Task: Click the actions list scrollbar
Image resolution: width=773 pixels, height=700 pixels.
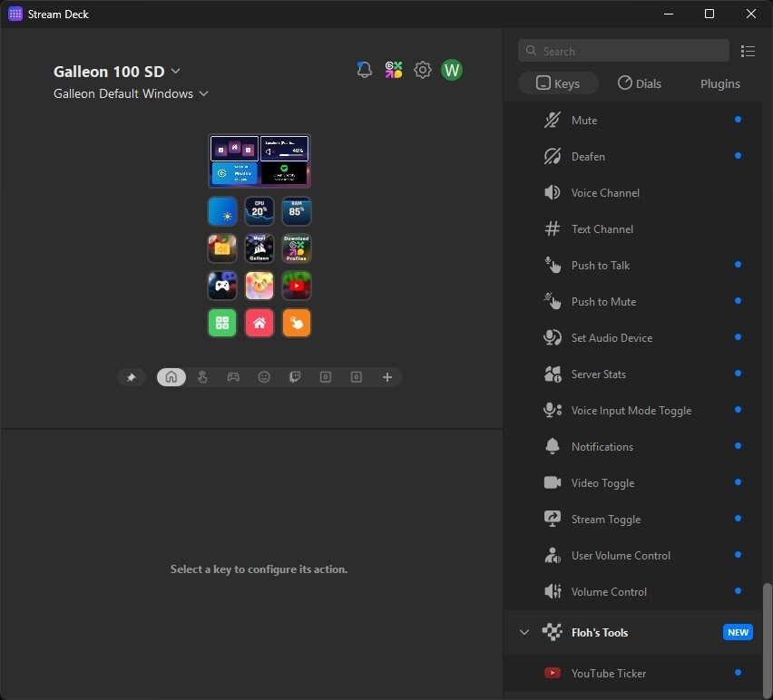Action: coord(767,638)
